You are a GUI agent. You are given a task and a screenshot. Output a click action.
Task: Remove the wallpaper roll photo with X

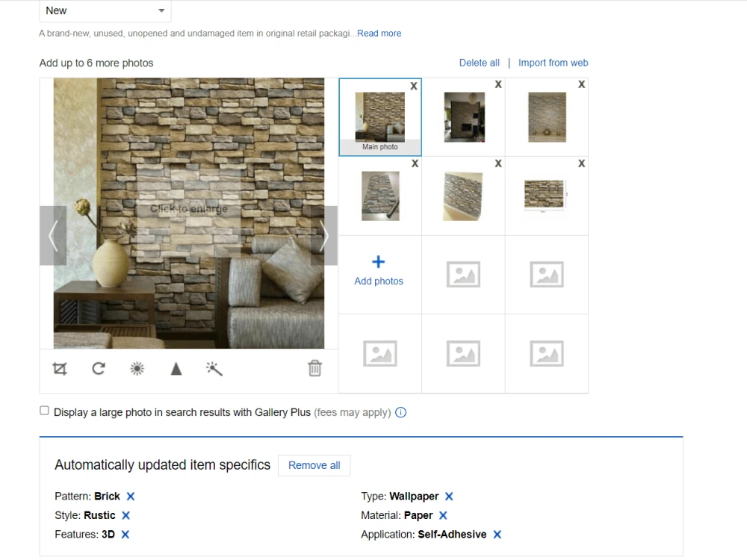[415, 164]
